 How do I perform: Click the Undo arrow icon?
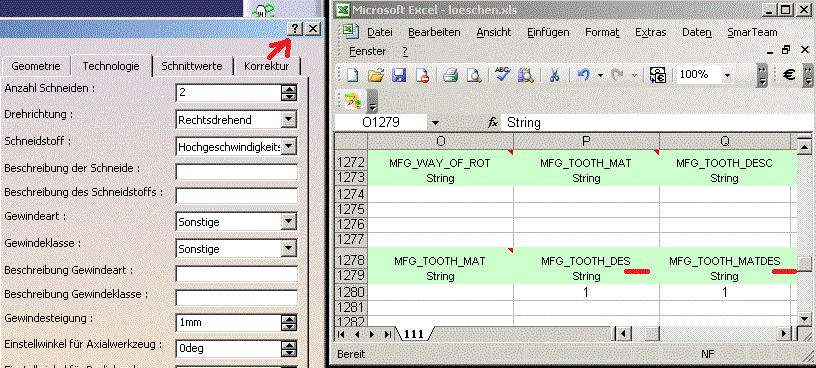(x=583, y=75)
